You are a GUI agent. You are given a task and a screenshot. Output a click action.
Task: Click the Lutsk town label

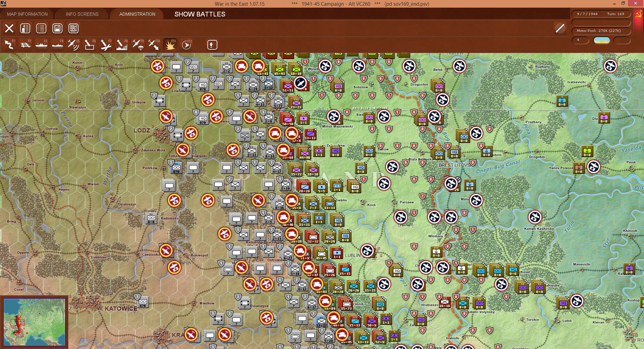[567, 321]
